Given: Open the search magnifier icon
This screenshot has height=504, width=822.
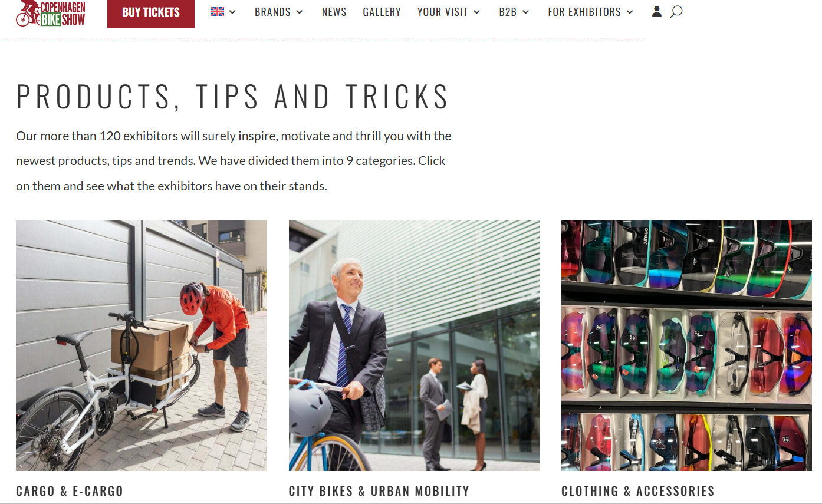Looking at the screenshot, I should pos(676,11).
